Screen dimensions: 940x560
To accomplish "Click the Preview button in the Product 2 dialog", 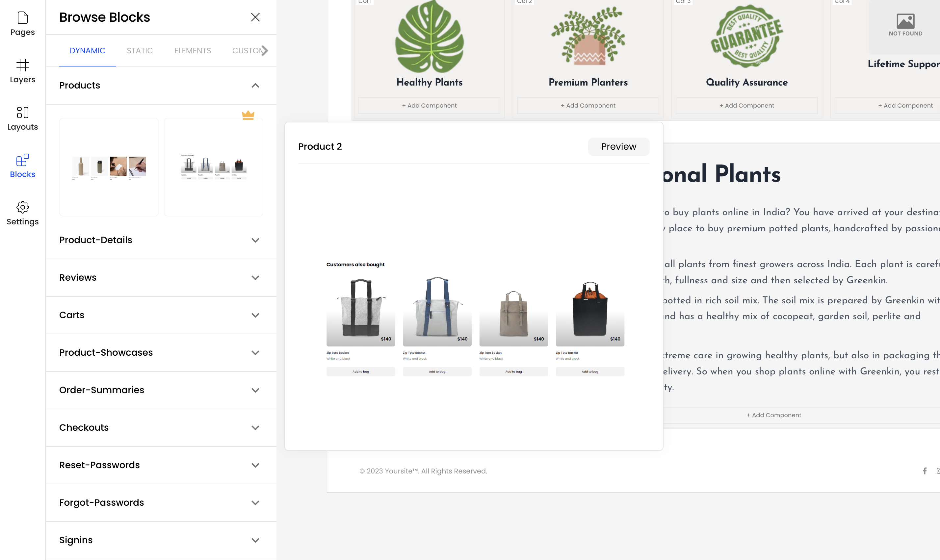I will pos(618,146).
